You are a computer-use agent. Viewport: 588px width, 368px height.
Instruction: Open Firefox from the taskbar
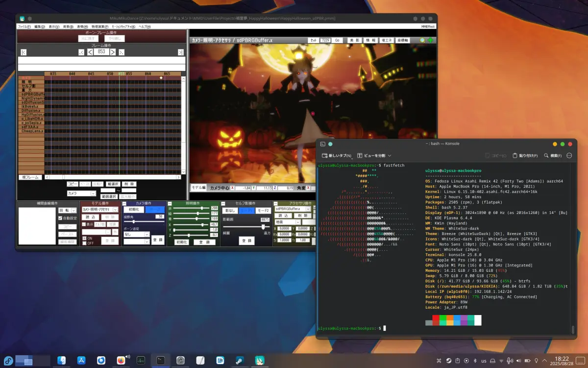tap(121, 360)
